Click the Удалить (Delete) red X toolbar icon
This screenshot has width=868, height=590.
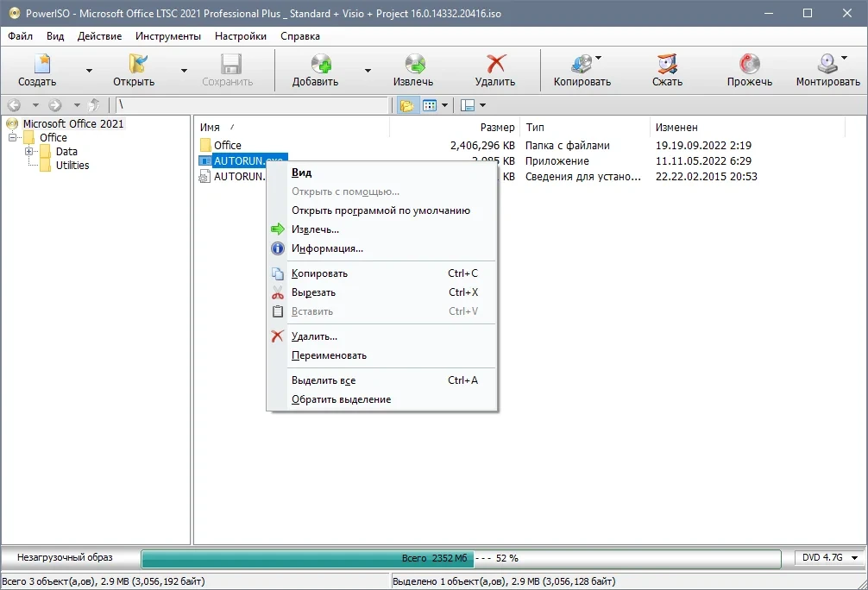496,64
